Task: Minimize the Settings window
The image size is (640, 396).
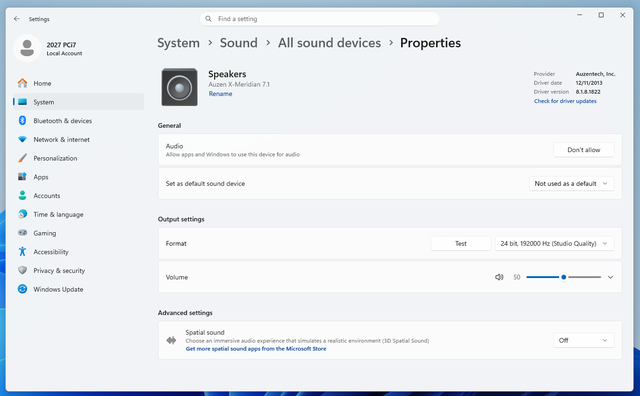Action: click(x=580, y=15)
